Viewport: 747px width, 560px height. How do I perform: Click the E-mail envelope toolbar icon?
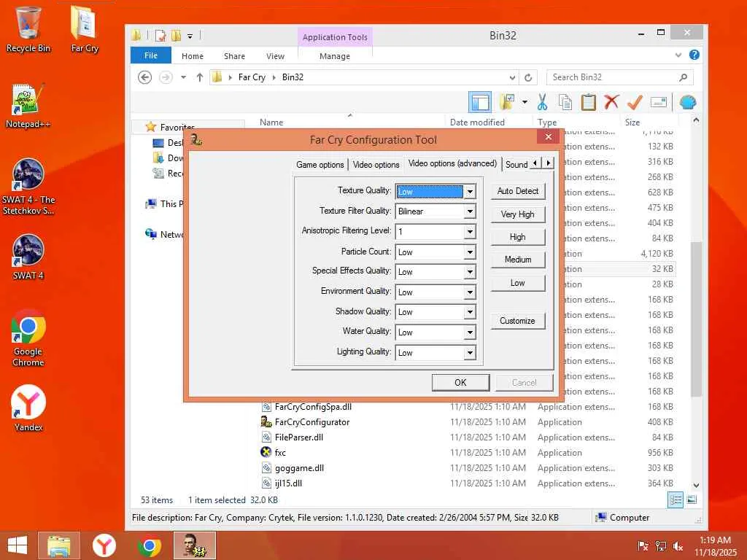click(x=659, y=102)
